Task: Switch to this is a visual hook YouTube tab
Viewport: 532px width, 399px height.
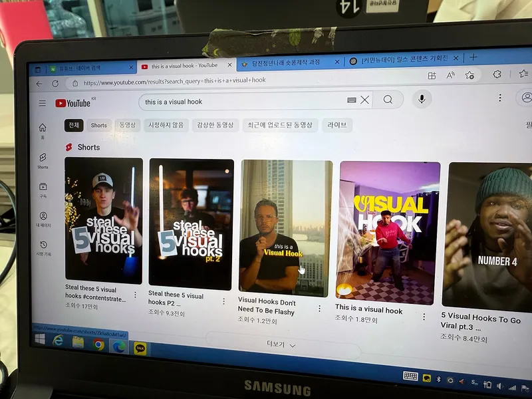Action: (x=184, y=66)
